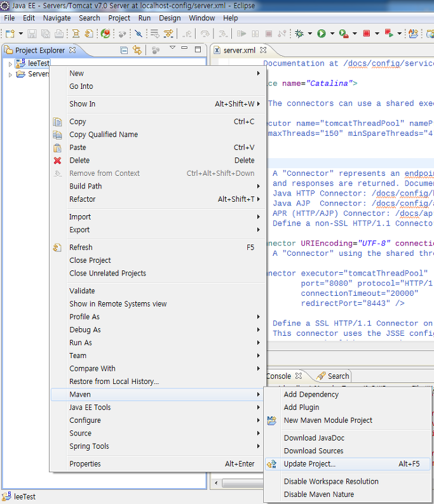The width and height of the screenshot is (434, 504).
Task: Open the New wizard dropdown arrow
Action: click(x=20, y=34)
